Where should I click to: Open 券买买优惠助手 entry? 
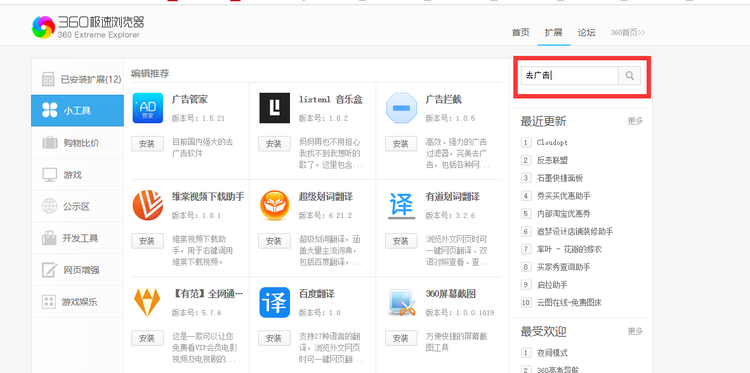click(x=563, y=196)
